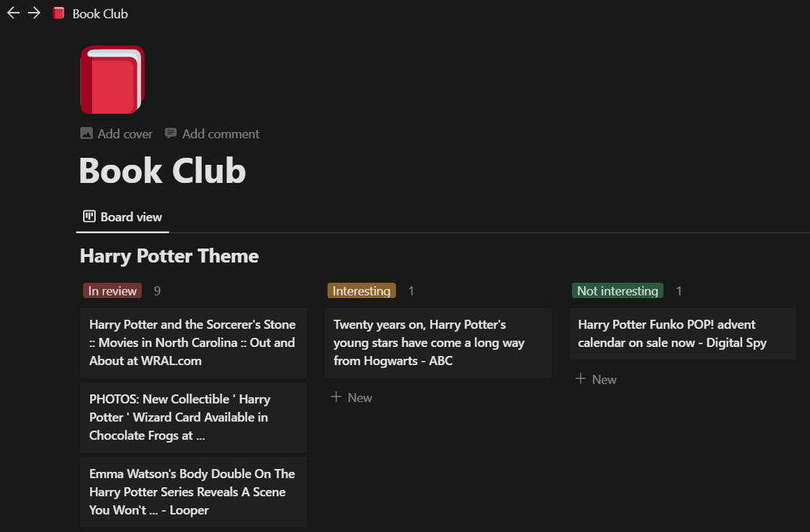Click the Add comment speech bubble icon
Screen dimensions: 810x532
[171, 134]
